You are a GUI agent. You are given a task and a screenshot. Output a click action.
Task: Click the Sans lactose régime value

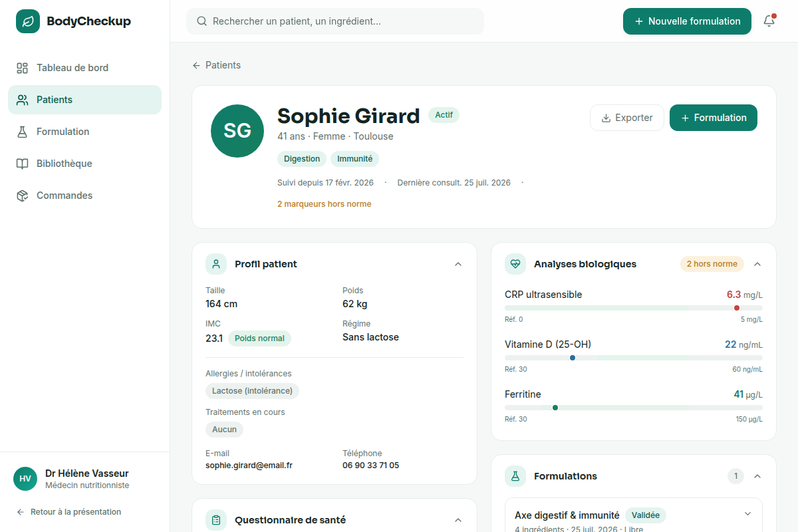tap(370, 337)
